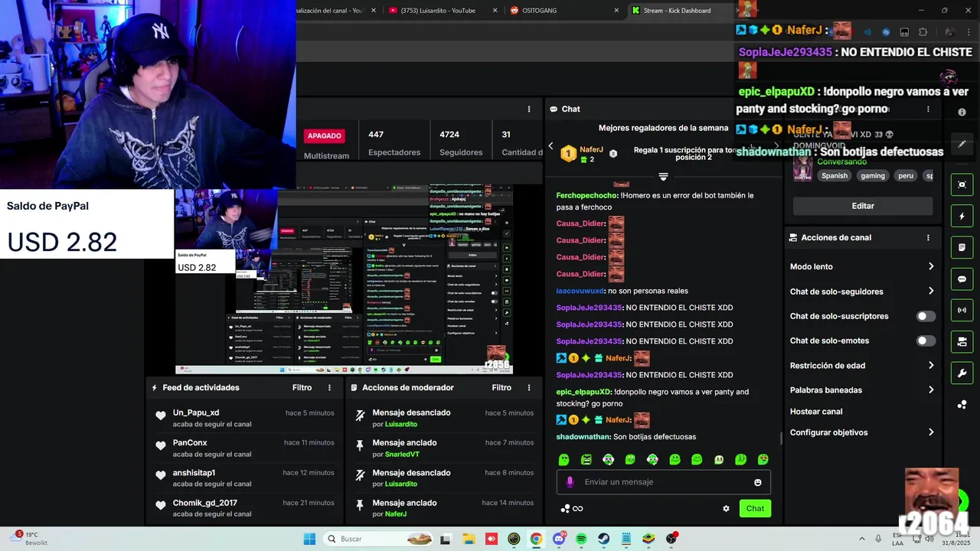This screenshot has height=551, width=980.
Task: Open the emoji picker smiley in message box
Action: [x=758, y=482]
